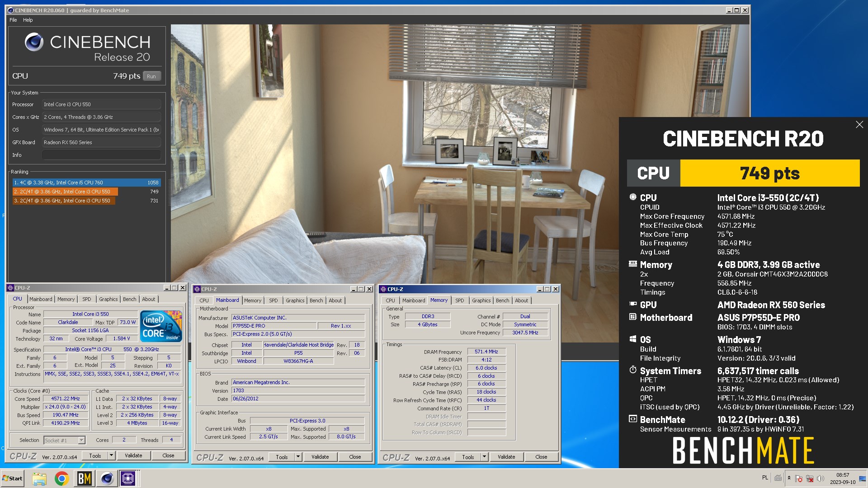Click the Cinebench logo sphere icon

tap(34, 42)
